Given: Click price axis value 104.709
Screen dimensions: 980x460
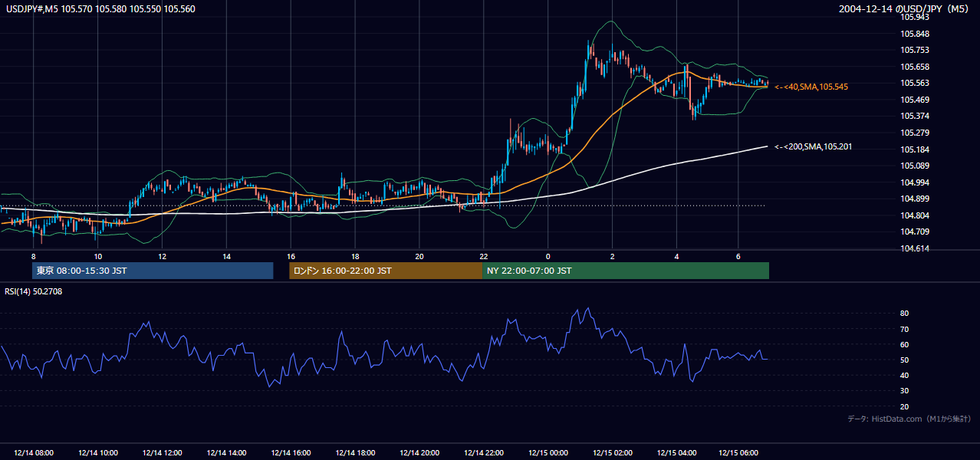Looking at the screenshot, I should point(914,232).
